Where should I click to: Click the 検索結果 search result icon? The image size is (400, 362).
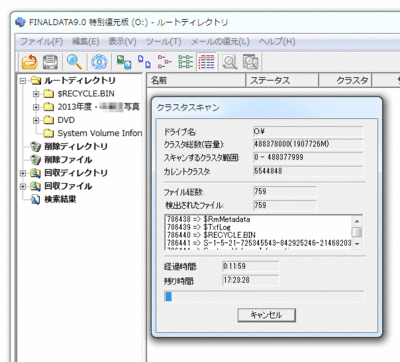coord(35,199)
